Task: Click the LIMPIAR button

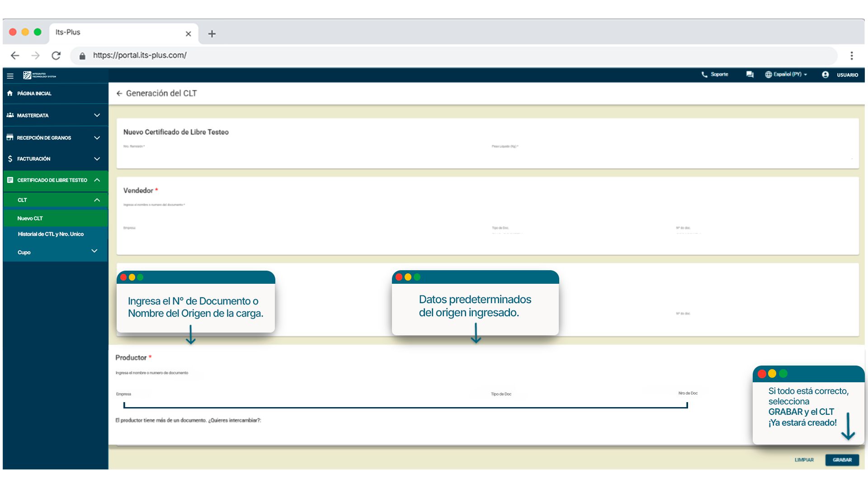Action: pos(804,460)
